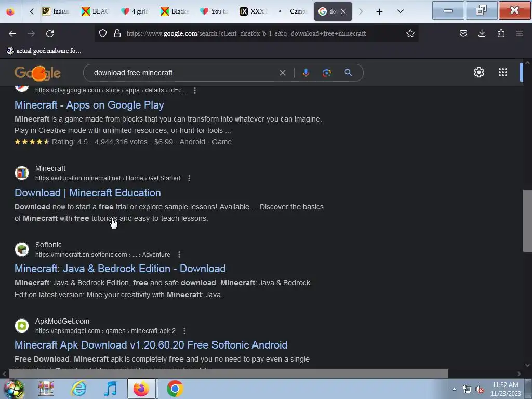Open the Extensions puzzle icon
The width and height of the screenshot is (532, 399).
coord(501,33)
